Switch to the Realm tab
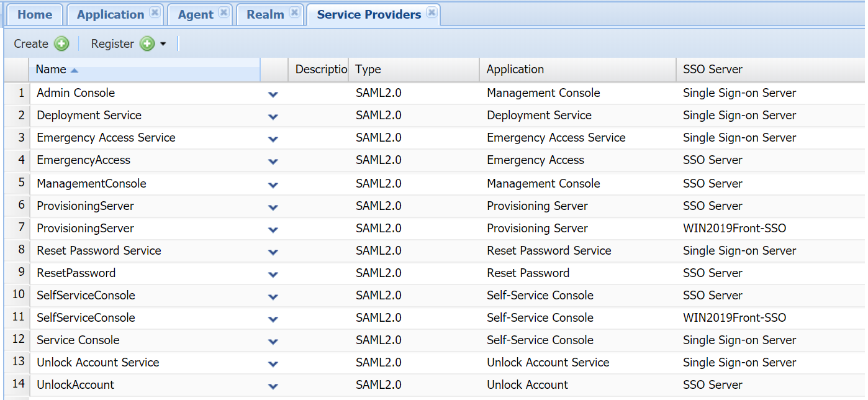868x400 pixels. [x=265, y=14]
